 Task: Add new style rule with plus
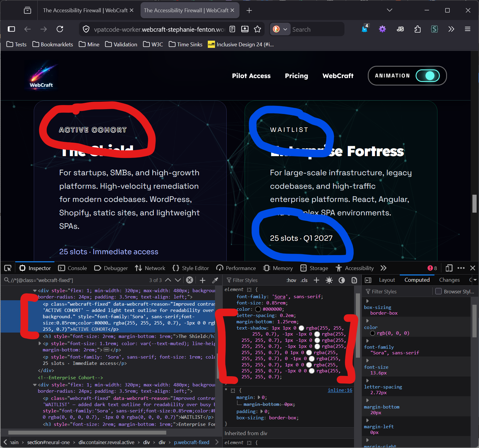coord(316,280)
